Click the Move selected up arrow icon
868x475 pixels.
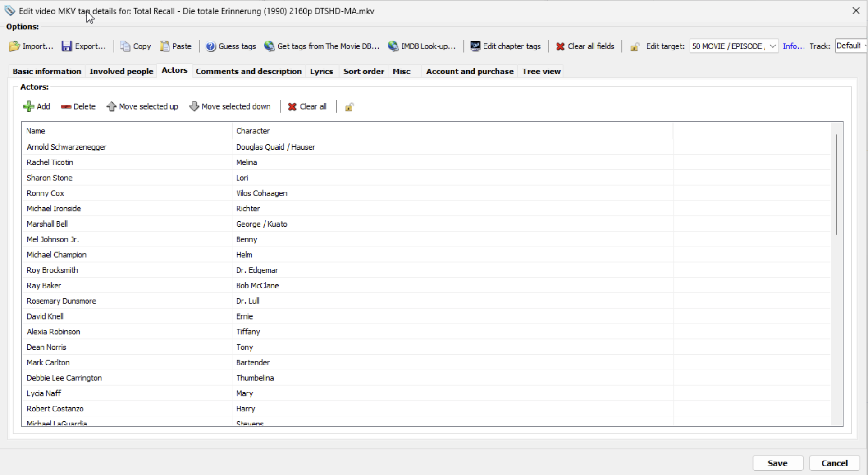tap(111, 106)
